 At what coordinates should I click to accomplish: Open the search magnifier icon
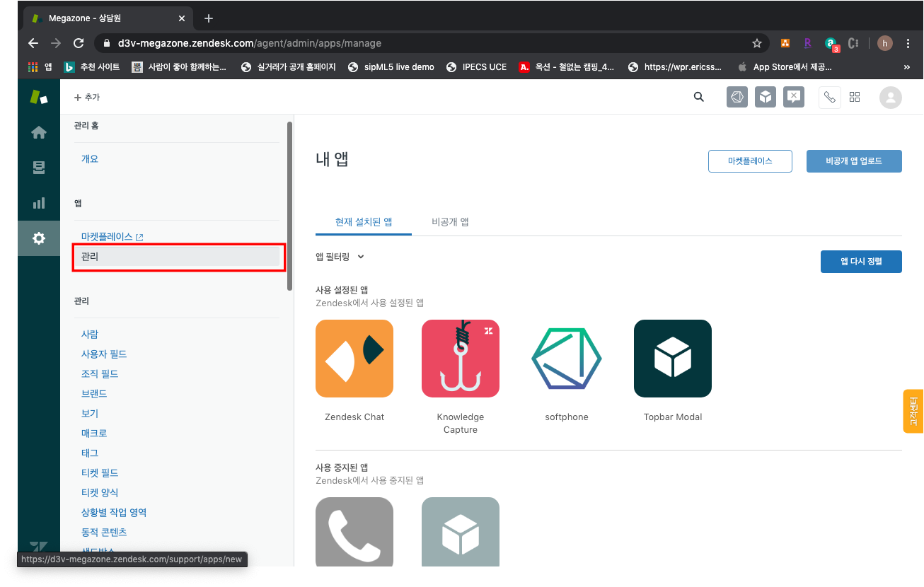[699, 98]
